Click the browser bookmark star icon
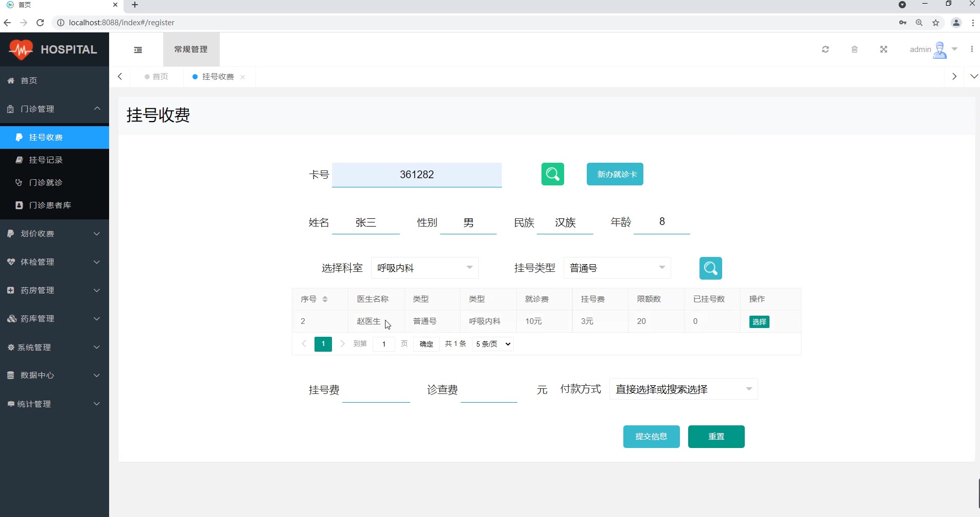The image size is (980, 517). 936,23
